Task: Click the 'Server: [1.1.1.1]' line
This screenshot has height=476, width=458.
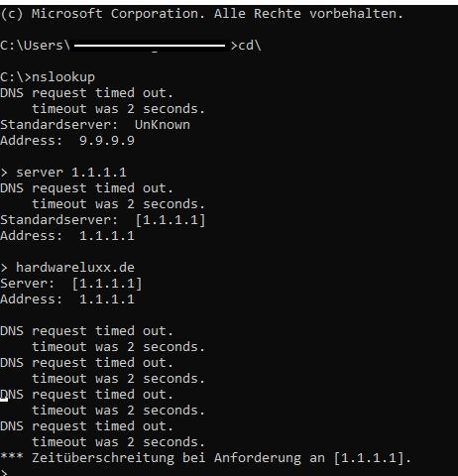Action: click(x=71, y=284)
